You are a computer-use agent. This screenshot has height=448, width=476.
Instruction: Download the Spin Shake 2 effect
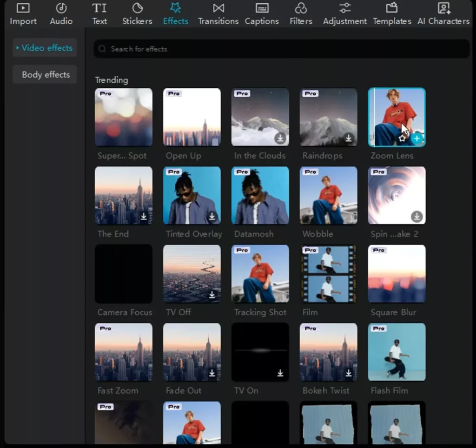pos(416,216)
